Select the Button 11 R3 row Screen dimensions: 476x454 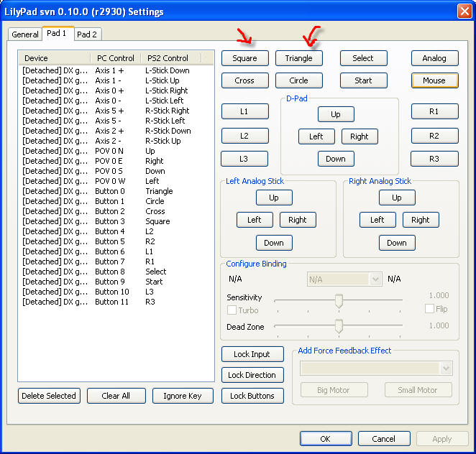[x=116, y=302]
